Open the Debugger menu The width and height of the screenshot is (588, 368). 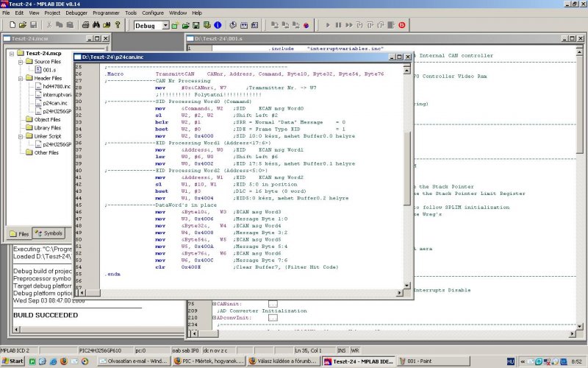[76, 13]
